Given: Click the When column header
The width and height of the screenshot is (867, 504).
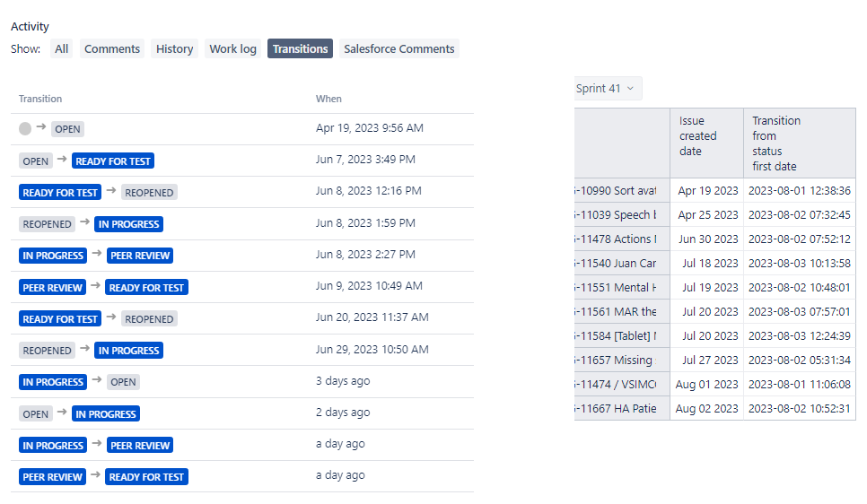Looking at the screenshot, I should [328, 99].
